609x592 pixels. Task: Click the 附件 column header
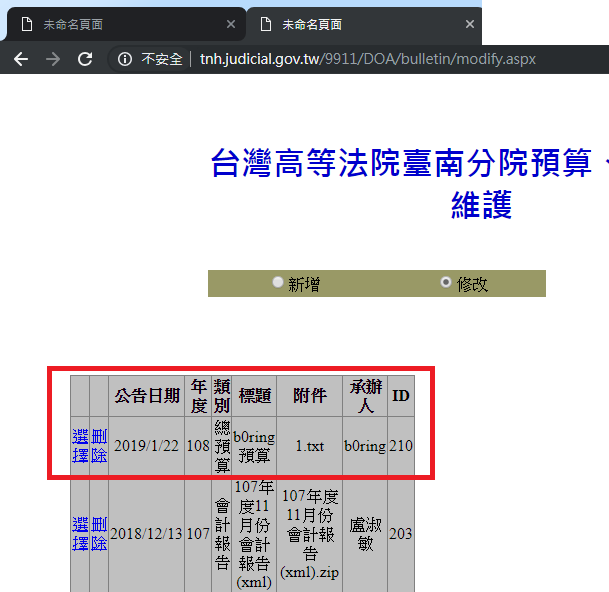[310, 396]
